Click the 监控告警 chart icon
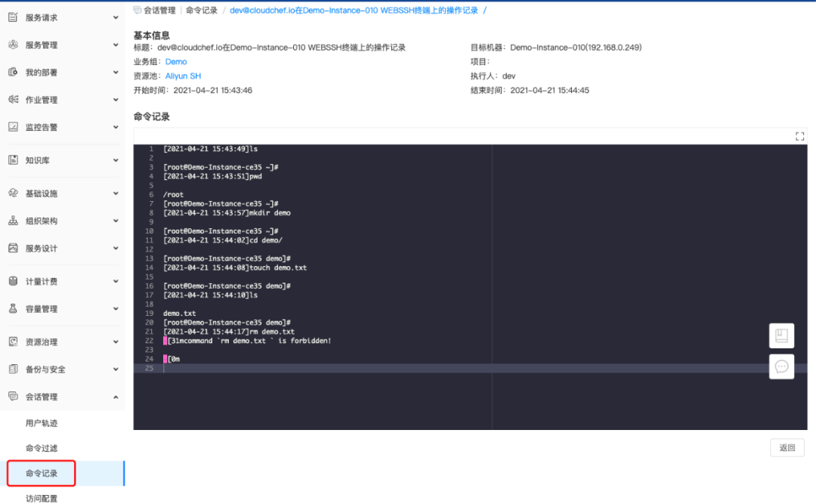Image resolution: width=816 pixels, height=504 pixels. (13, 126)
